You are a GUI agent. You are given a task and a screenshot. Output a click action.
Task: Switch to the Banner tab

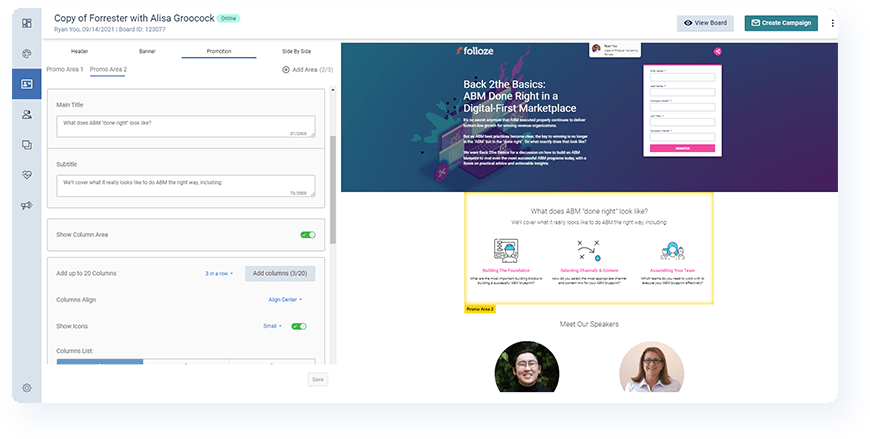click(147, 50)
